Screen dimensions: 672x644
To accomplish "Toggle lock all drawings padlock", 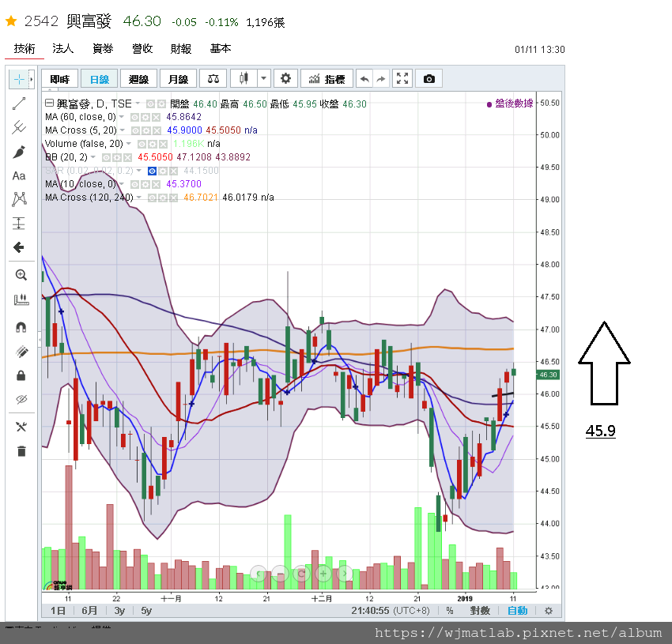I will click(x=21, y=376).
